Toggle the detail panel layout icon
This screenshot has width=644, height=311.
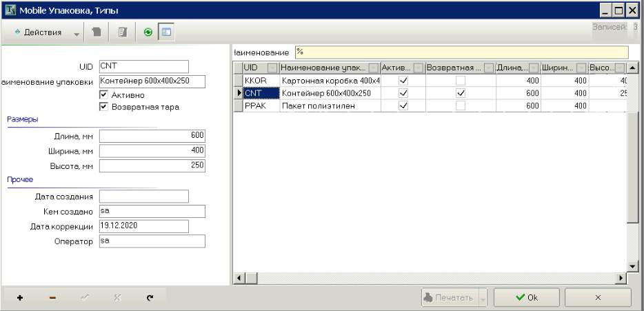pos(166,32)
